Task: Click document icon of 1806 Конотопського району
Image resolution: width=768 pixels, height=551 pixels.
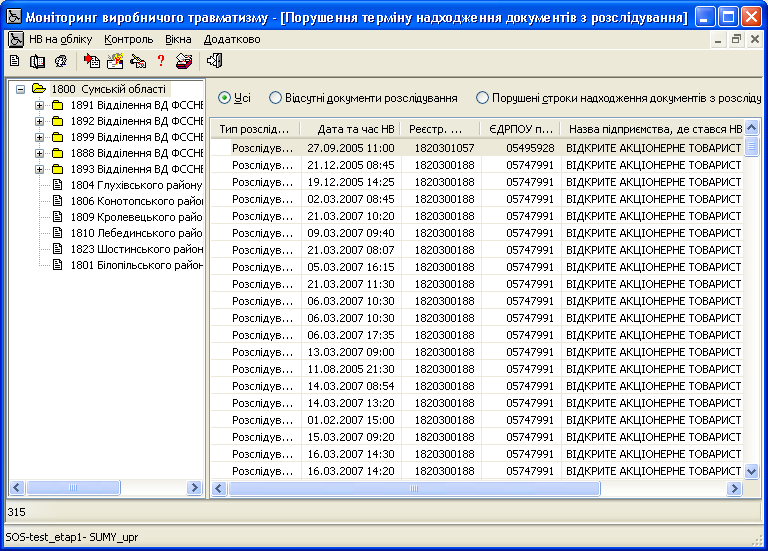Action: [58, 201]
